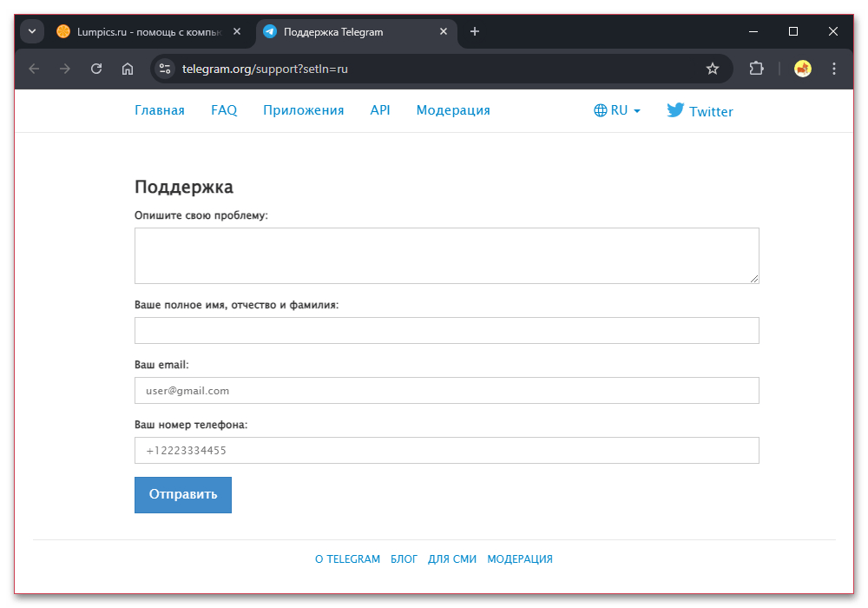Viewport: 868px width, 608px height.
Task: Open the Chrome three-dot menu
Action: [833, 69]
